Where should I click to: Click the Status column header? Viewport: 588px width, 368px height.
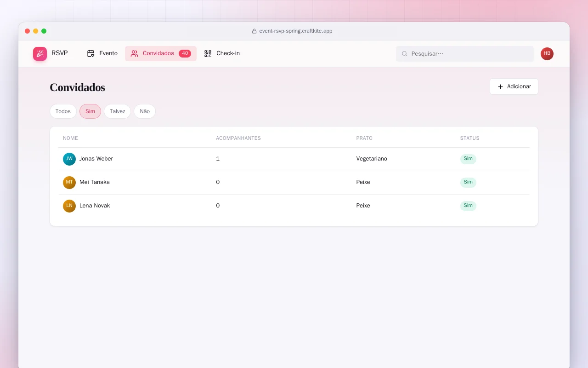(x=469, y=138)
